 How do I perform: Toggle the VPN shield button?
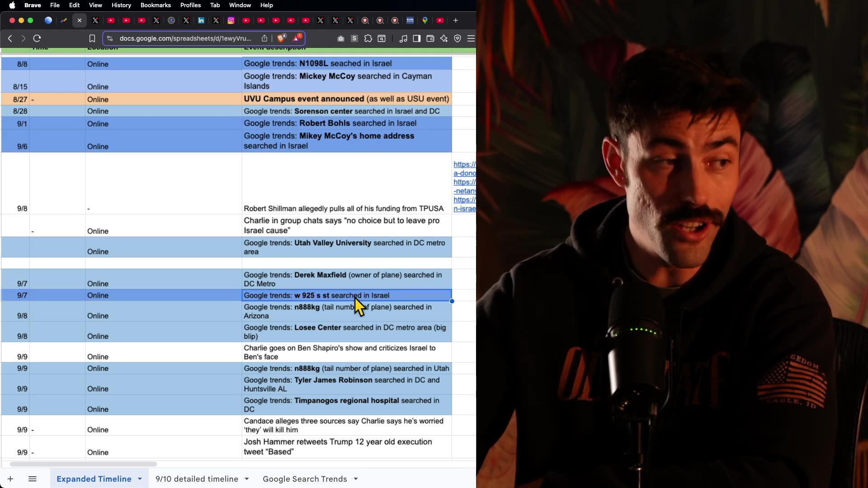[458, 38]
